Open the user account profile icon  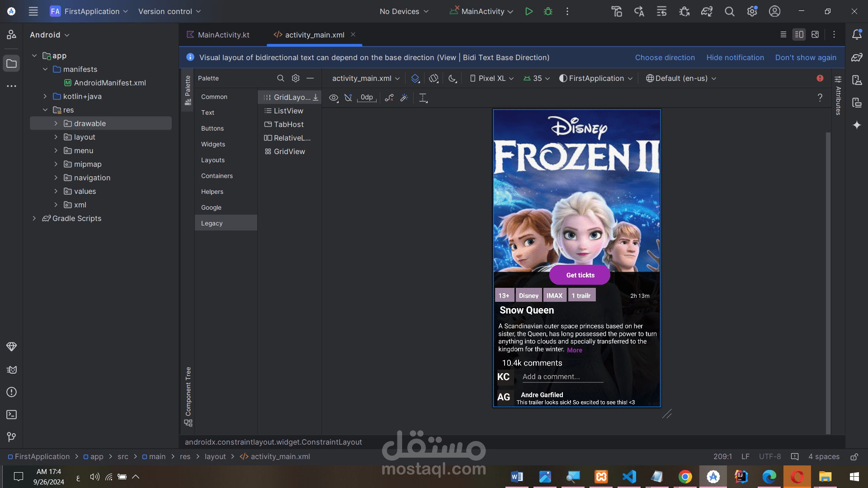tap(774, 11)
